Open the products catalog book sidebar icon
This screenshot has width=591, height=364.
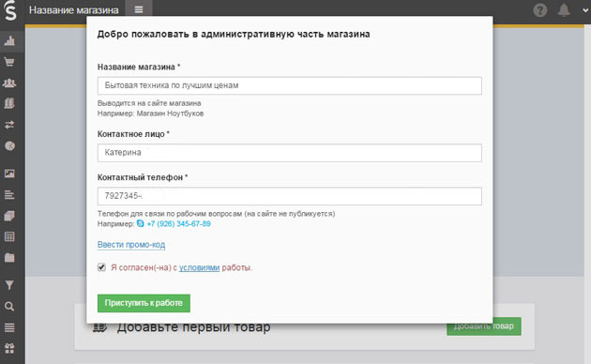(9, 103)
